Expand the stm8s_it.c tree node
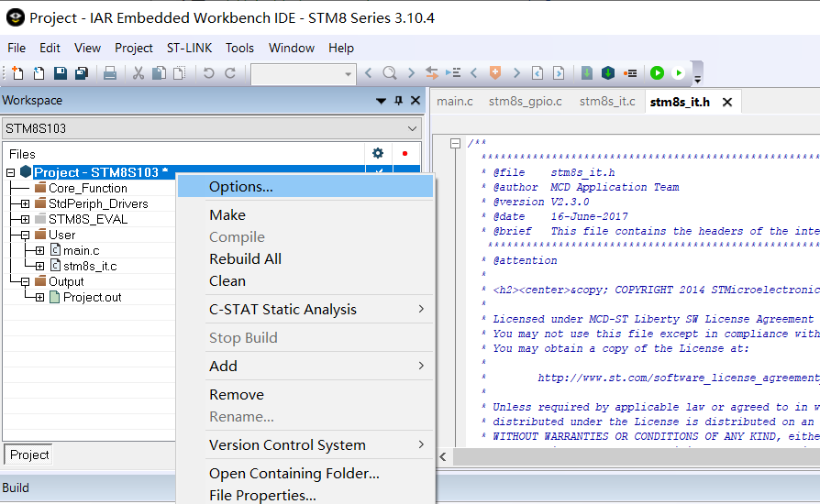The width and height of the screenshot is (820, 504). [x=39, y=267]
